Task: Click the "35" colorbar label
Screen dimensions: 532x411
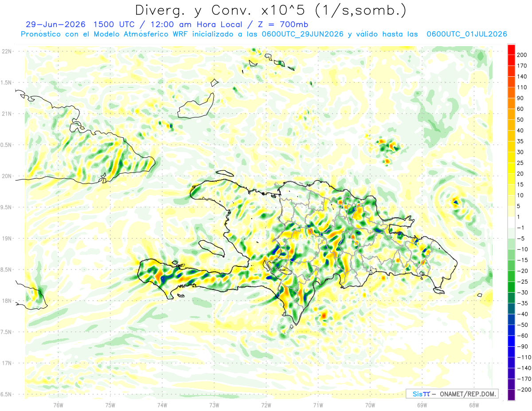Action: point(521,141)
